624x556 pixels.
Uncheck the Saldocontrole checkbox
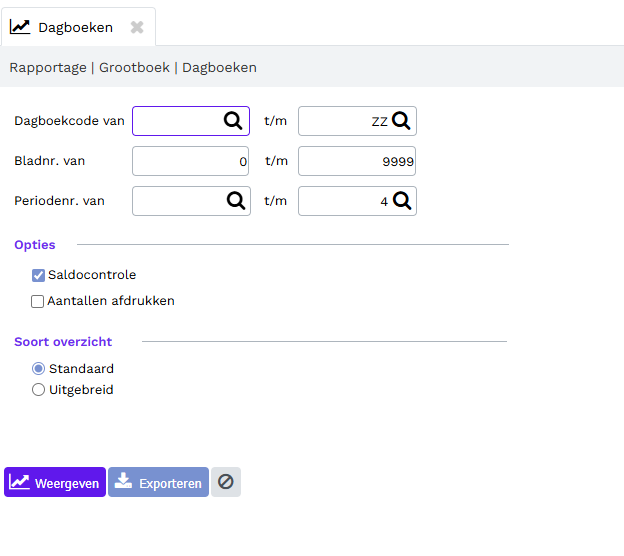point(38,275)
